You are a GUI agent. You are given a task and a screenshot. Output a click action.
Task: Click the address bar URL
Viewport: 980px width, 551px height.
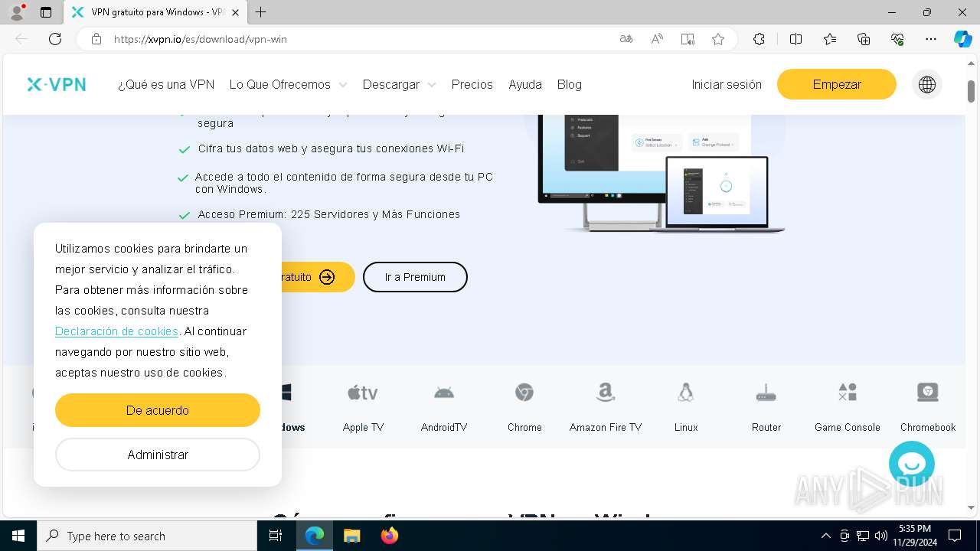coord(201,39)
